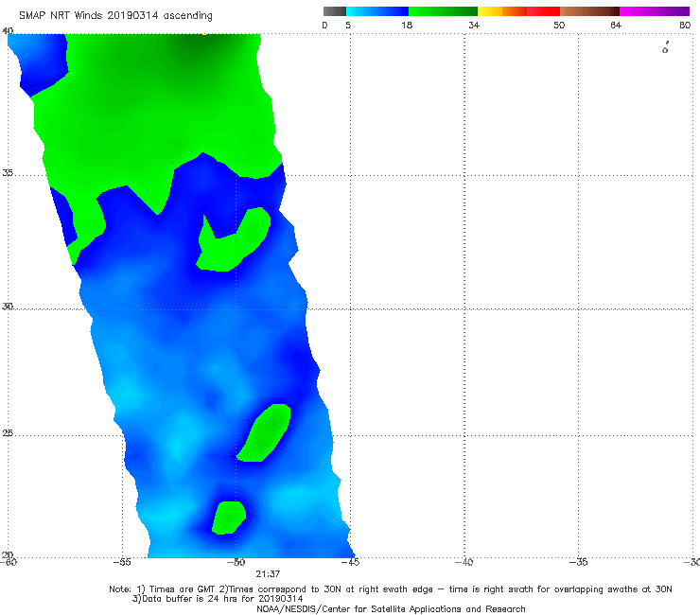
Task: Click the longitude label '-45' on bottom axis
Action: 350,562
